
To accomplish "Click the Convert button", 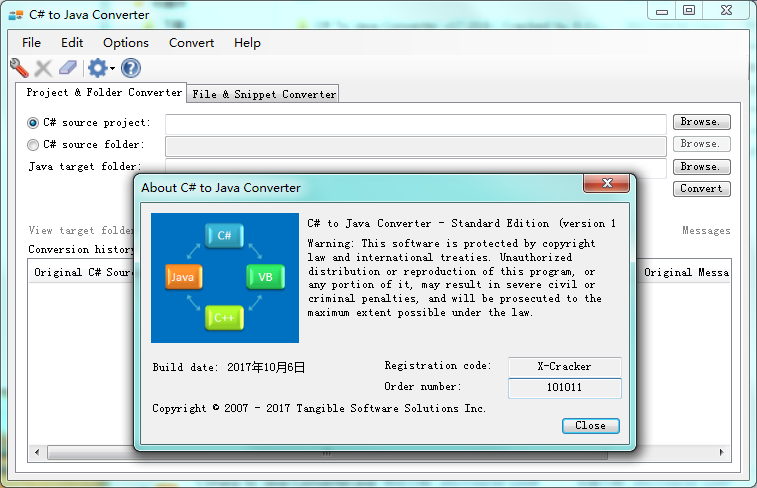I will (702, 189).
